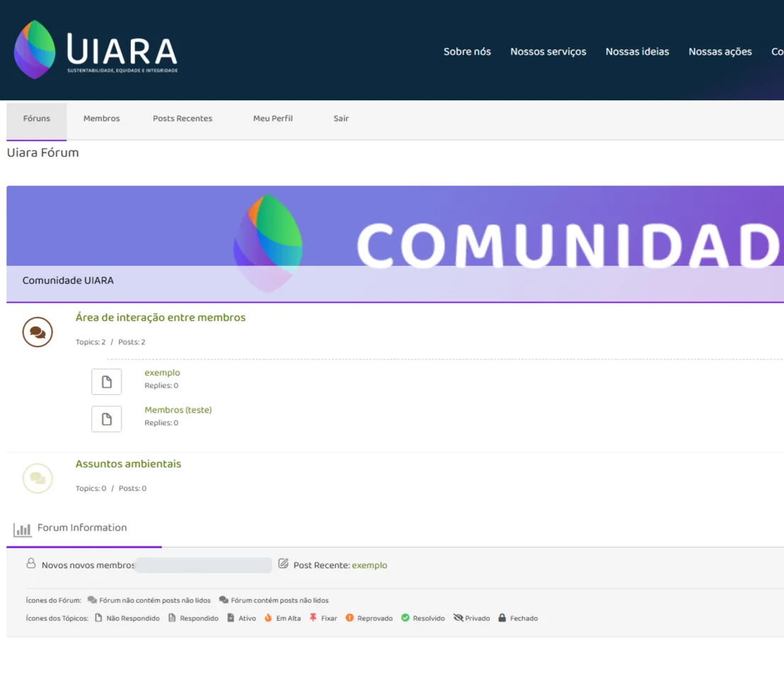Screen dimensions: 784x679
Task: Open Nossas ações in the top menu
Action: tap(720, 52)
